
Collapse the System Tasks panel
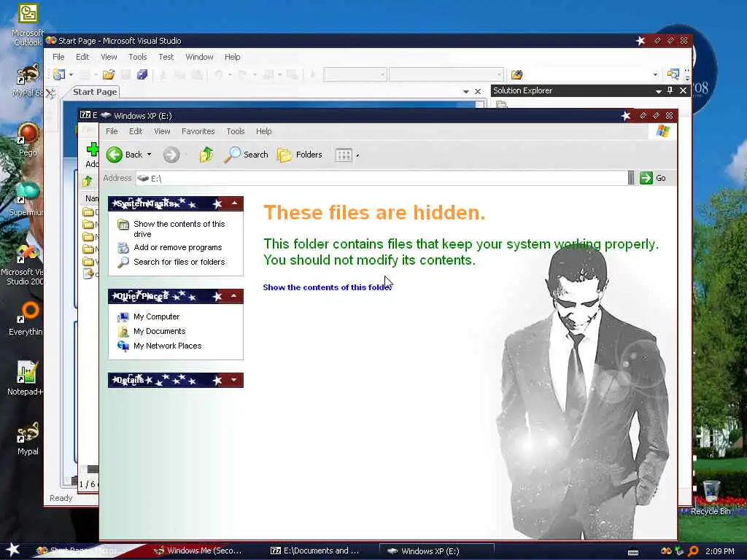234,203
